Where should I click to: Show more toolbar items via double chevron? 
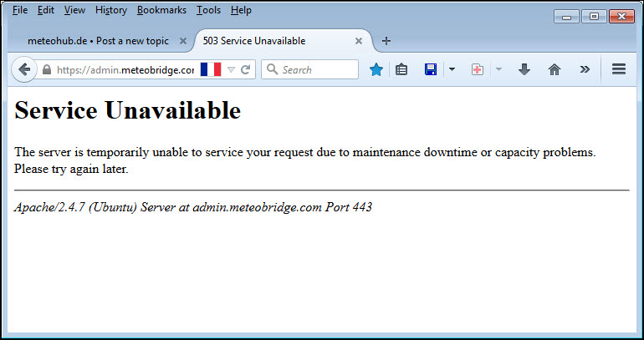coord(585,69)
